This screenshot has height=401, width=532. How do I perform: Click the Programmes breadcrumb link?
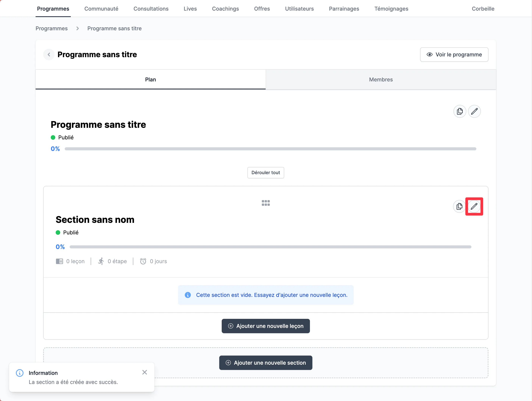(x=52, y=28)
